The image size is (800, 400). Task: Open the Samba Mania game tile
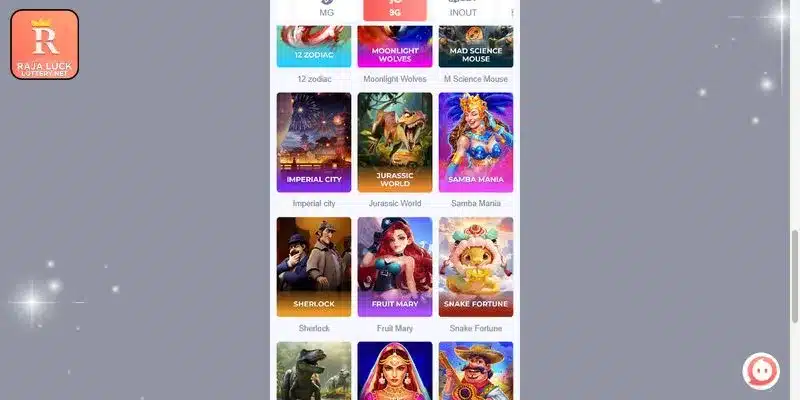click(476, 142)
